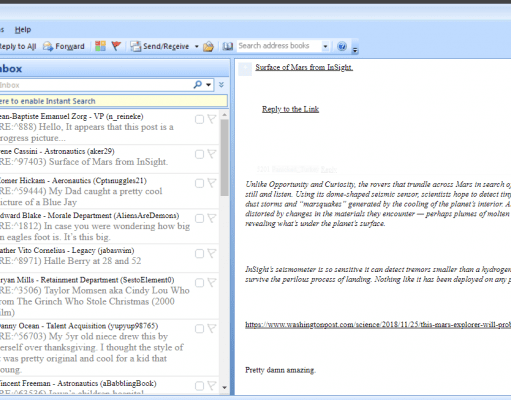Click the Forward envelope icon
The width and height of the screenshot is (511, 400).
48,46
